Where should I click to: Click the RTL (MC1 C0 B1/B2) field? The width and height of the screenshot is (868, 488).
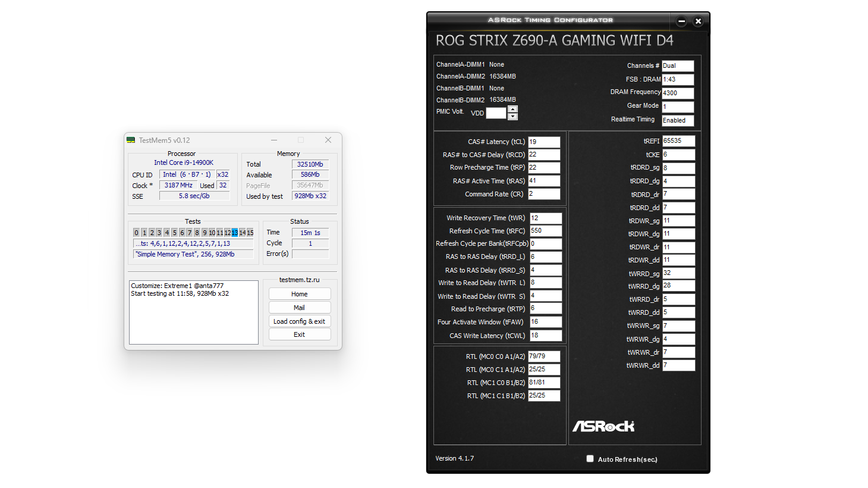[x=544, y=383]
